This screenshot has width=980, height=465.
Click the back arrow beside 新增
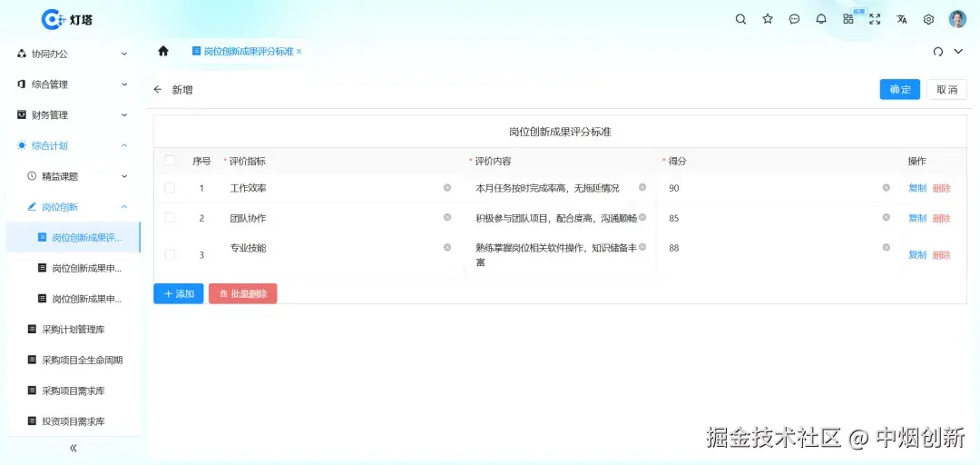click(158, 90)
